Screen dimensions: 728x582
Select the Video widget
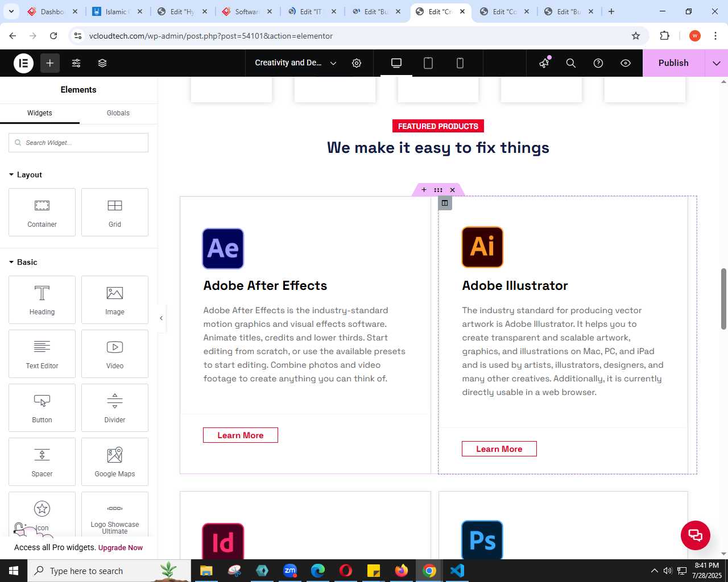click(115, 354)
